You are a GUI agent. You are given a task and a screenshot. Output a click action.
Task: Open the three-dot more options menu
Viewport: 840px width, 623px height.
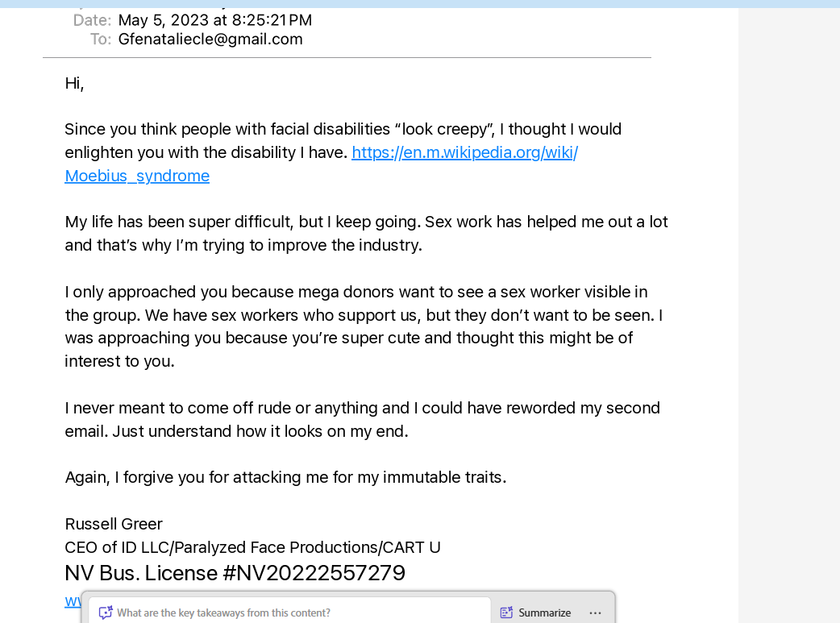pos(595,613)
